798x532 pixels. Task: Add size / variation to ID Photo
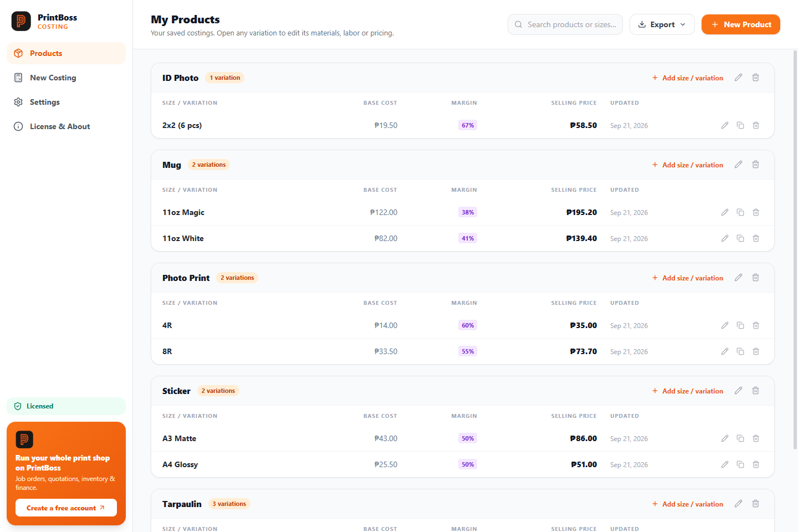pyautogui.click(x=688, y=78)
